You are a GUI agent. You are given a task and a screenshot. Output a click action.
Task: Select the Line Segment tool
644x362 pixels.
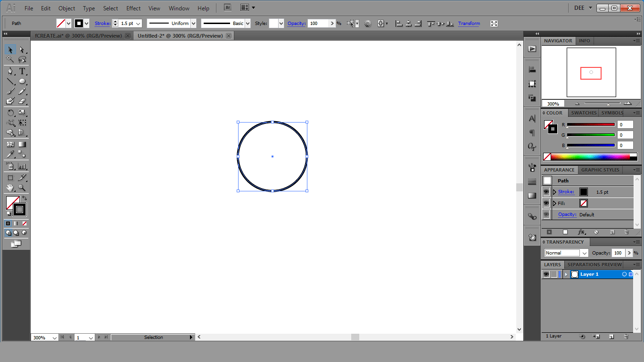tap(10, 81)
